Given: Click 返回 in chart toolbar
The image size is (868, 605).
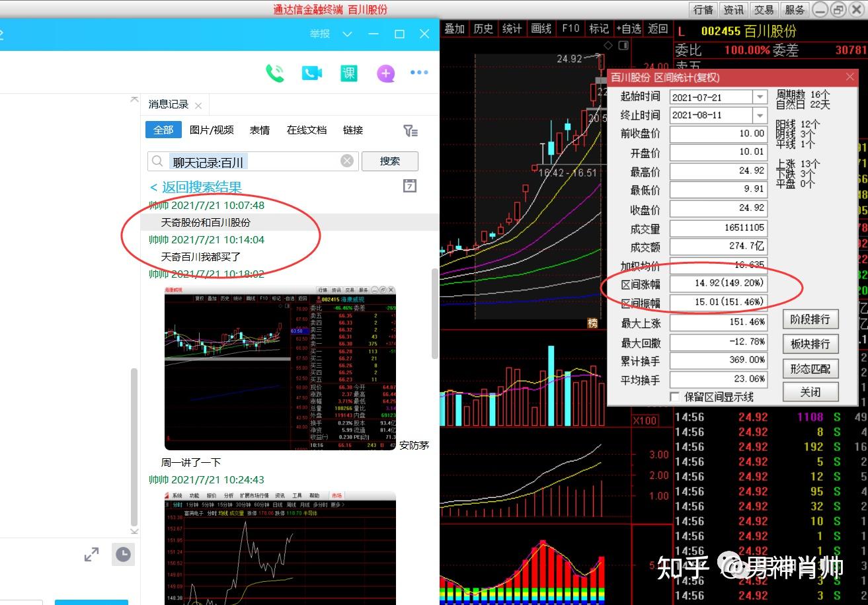Looking at the screenshot, I should [658, 28].
